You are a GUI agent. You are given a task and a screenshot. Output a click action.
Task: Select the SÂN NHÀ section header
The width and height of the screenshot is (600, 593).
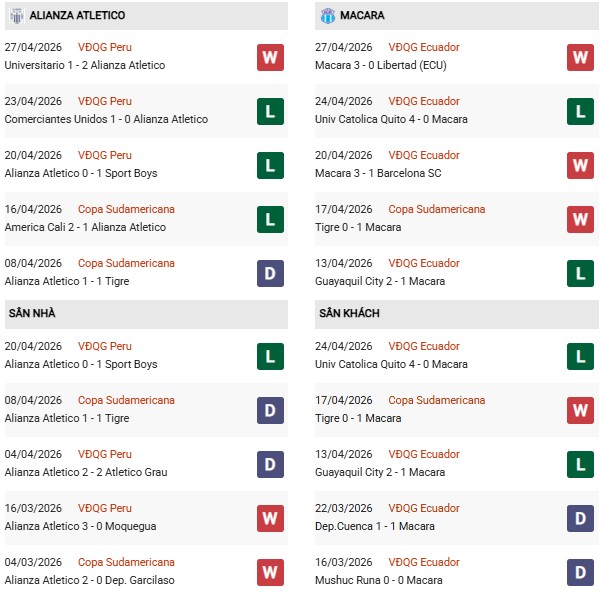pos(32,314)
